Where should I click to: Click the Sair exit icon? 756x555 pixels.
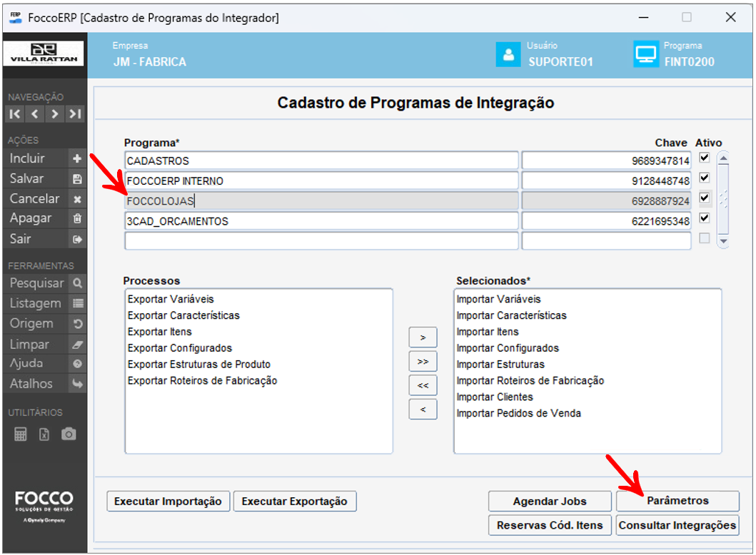(x=77, y=239)
